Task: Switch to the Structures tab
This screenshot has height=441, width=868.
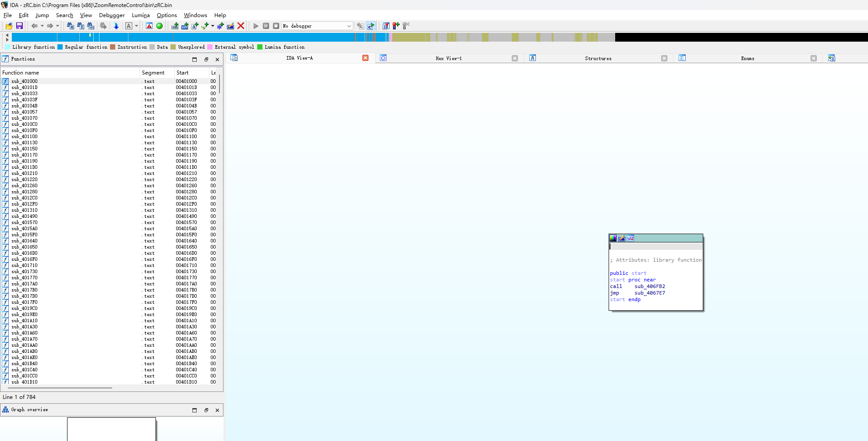Action: [598, 58]
